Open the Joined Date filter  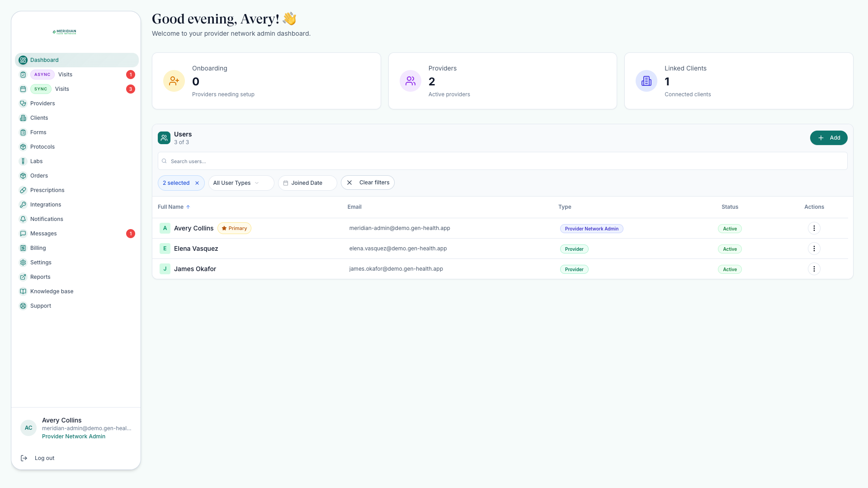(x=307, y=183)
